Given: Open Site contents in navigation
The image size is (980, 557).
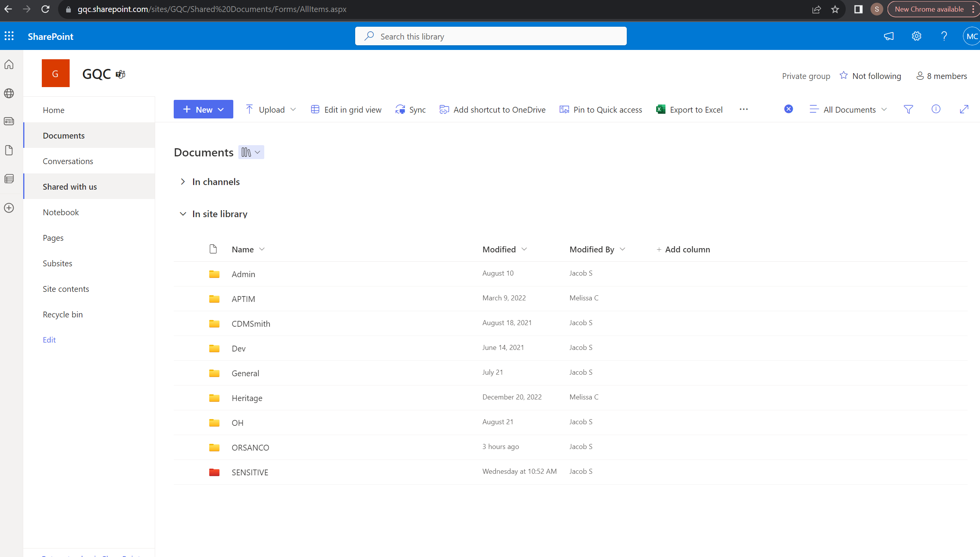Looking at the screenshot, I should click(x=66, y=289).
